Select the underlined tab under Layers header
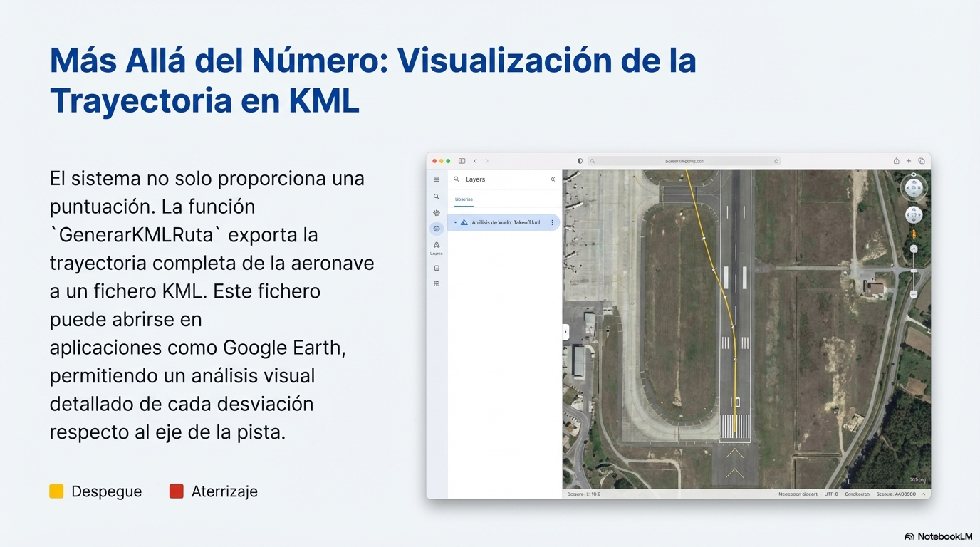980x547 pixels. pos(464,199)
